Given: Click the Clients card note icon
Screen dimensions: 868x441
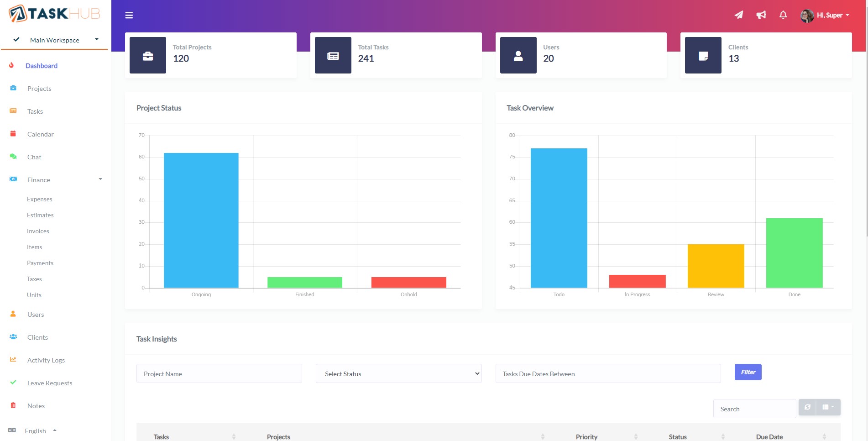Looking at the screenshot, I should (x=703, y=56).
